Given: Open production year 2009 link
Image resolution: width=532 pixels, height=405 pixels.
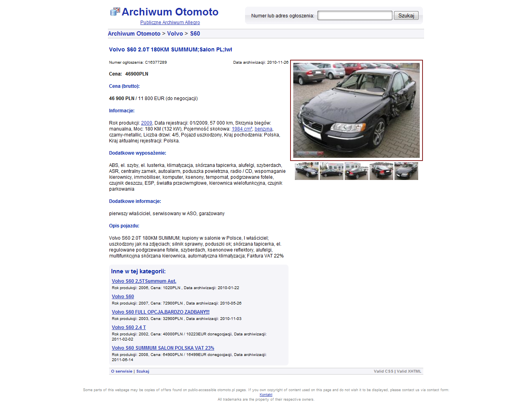Looking at the screenshot, I should point(147,123).
